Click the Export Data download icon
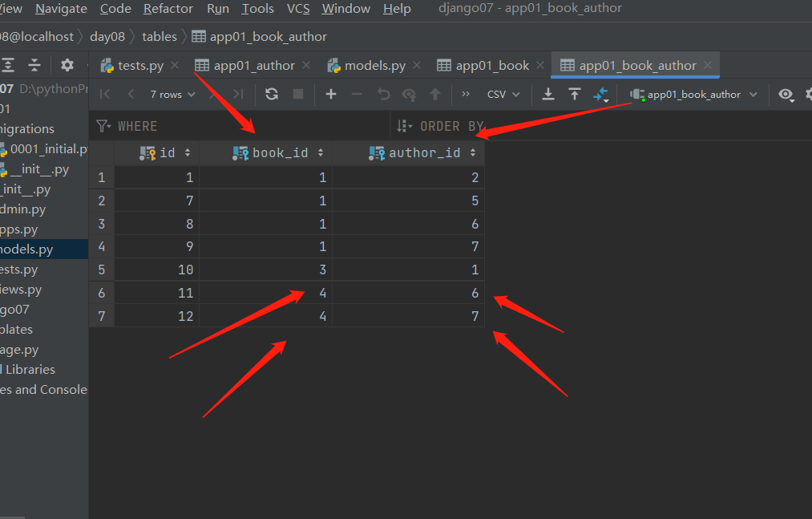812x519 pixels. click(548, 94)
